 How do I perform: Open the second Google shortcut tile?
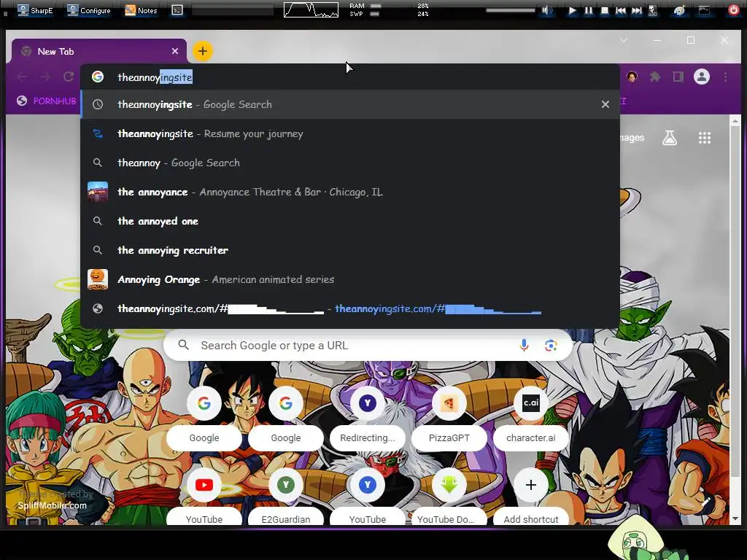pyautogui.click(x=286, y=419)
